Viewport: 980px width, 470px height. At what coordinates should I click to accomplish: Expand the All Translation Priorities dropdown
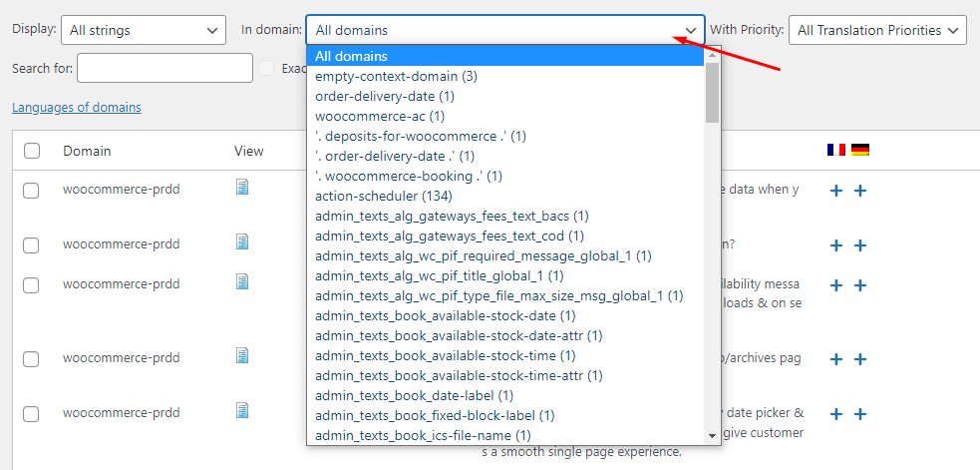tap(877, 31)
